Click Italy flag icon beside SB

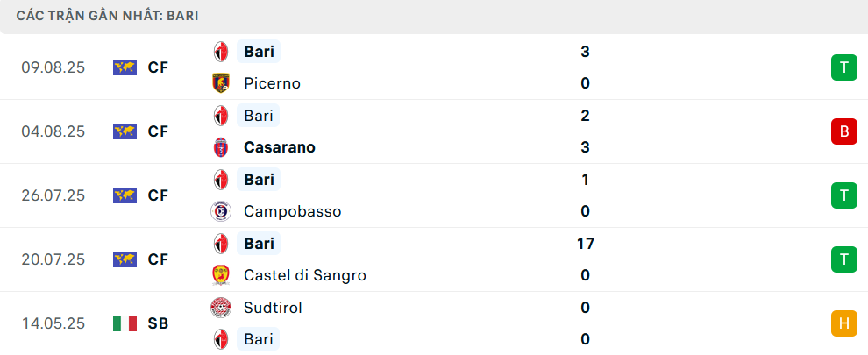[125, 323]
